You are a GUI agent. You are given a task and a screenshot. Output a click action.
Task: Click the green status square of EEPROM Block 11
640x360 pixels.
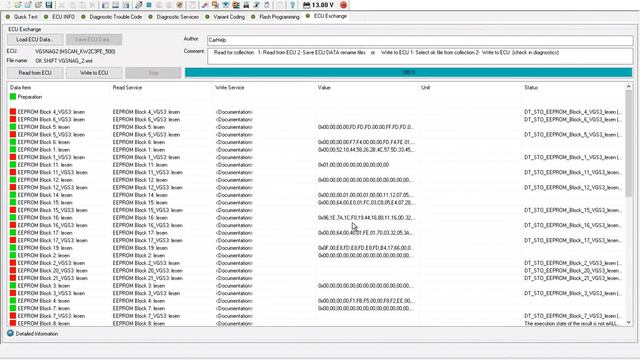pos(13,164)
